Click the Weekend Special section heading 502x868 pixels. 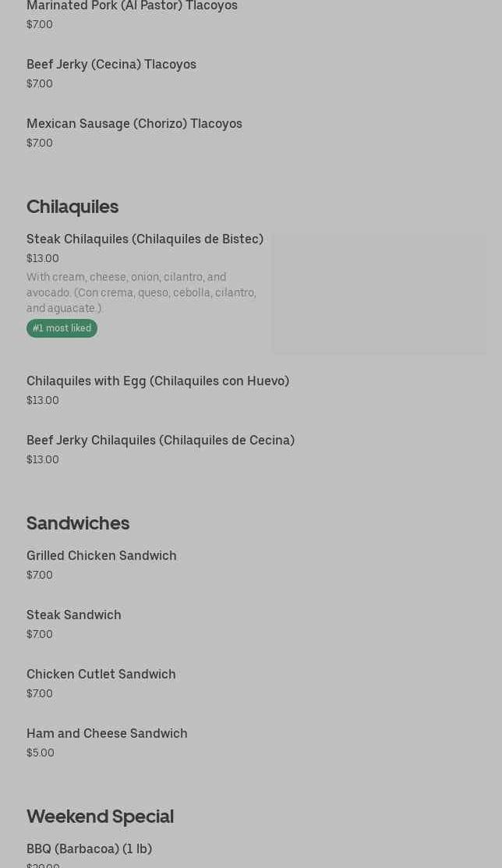point(101,817)
